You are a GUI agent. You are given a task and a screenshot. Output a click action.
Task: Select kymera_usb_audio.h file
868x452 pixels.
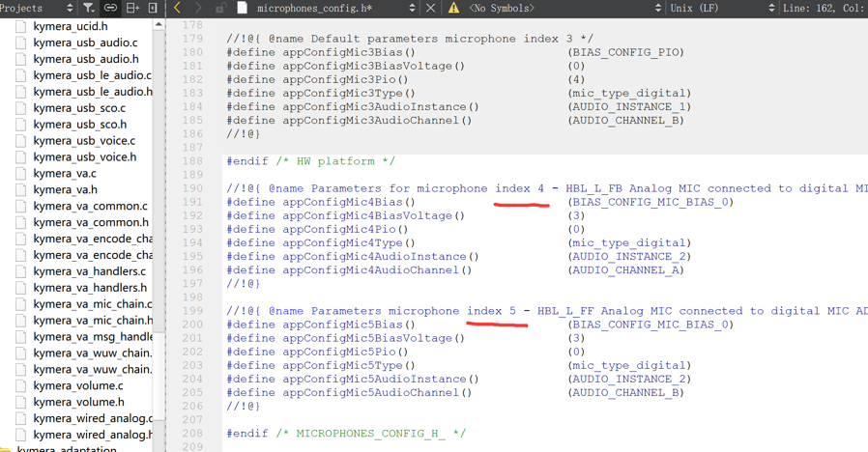[x=86, y=59]
